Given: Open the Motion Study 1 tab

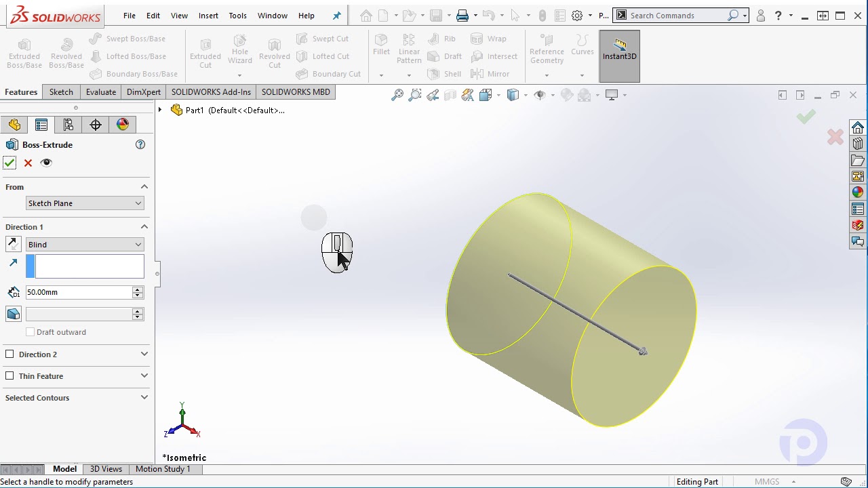Looking at the screenshot, I should [x=163, y=469].
